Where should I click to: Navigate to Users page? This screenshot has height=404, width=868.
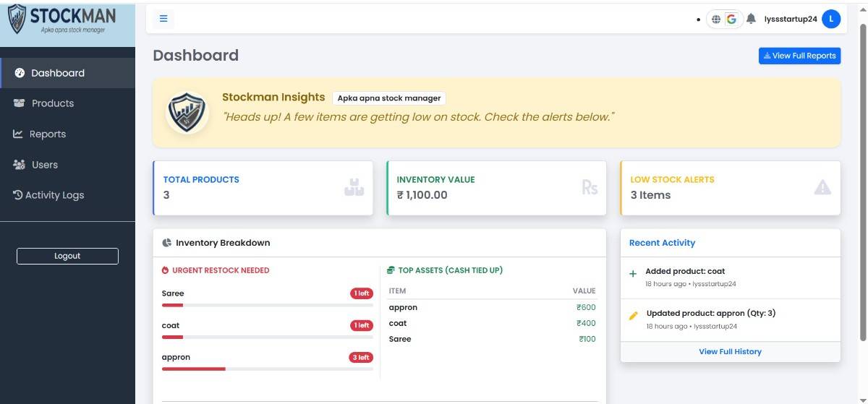click(45, 165)
